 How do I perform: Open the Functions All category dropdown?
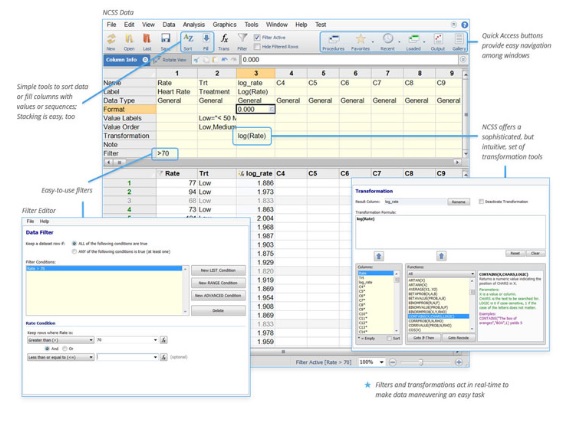(441, 274)
